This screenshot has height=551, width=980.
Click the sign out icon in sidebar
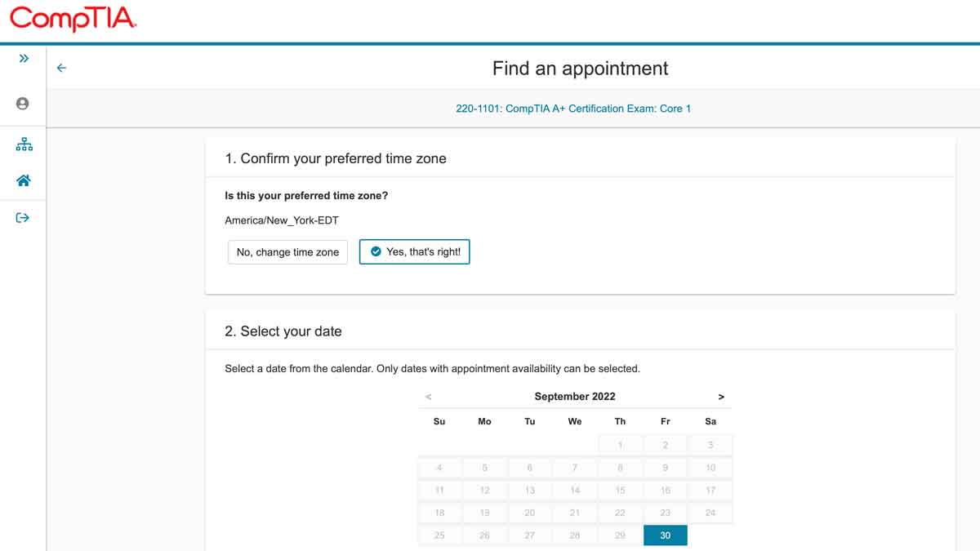click(x=23, y=218)
